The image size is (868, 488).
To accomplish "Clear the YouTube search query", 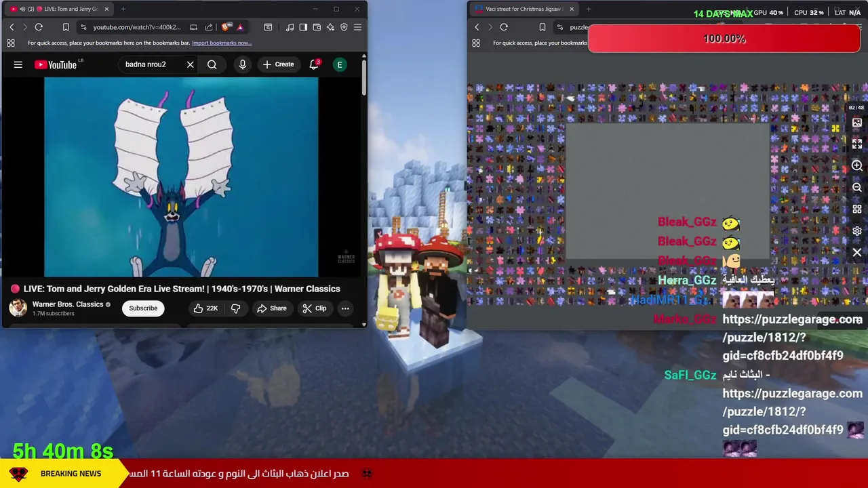I will (191, 64).
